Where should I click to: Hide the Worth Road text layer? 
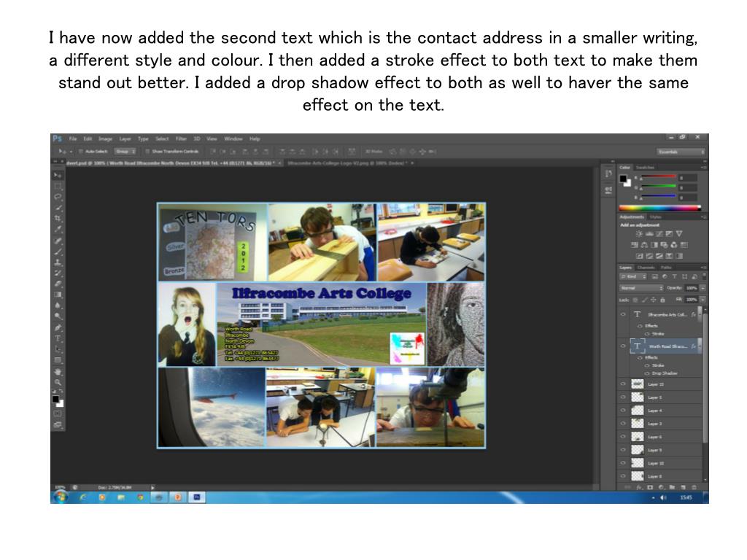pos(623,346)
